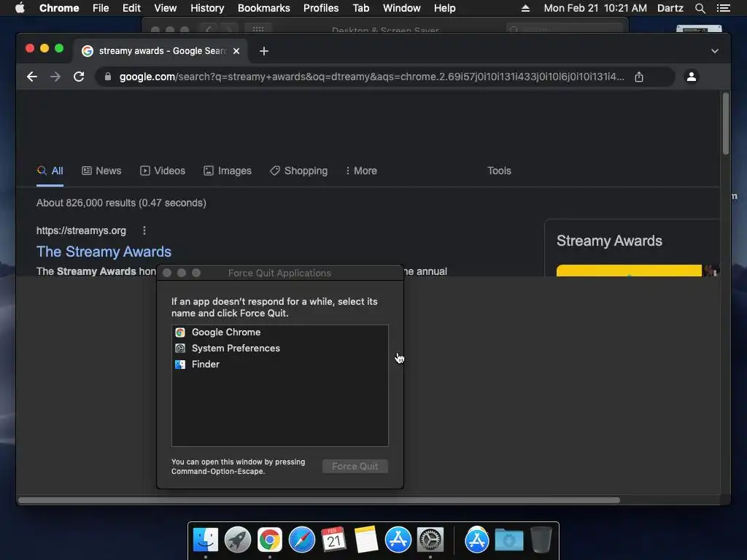The image size is (747, 560).
Task: Click the search field in System Preferences window
Action: (x=565, y=29)
